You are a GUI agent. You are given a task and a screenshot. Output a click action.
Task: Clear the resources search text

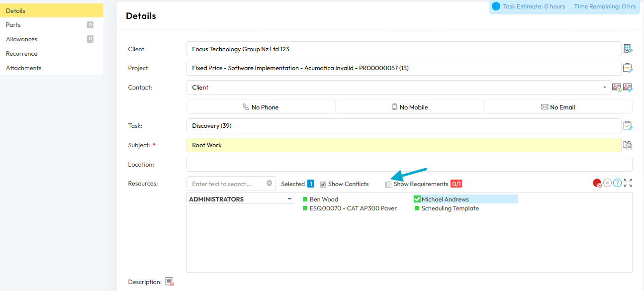[x=269, y=183]
